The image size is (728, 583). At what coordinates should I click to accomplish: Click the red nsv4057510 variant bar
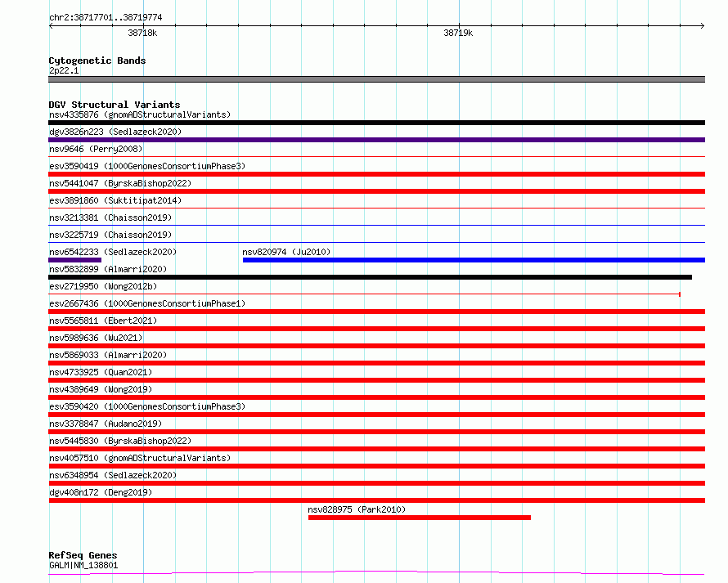pyautogui.click(x=376, y=466)
